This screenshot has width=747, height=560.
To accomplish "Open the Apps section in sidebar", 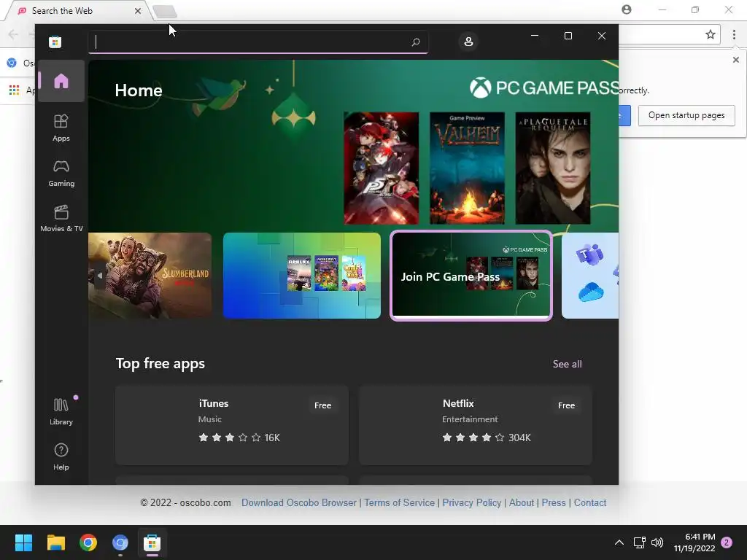I will [61, 128].
